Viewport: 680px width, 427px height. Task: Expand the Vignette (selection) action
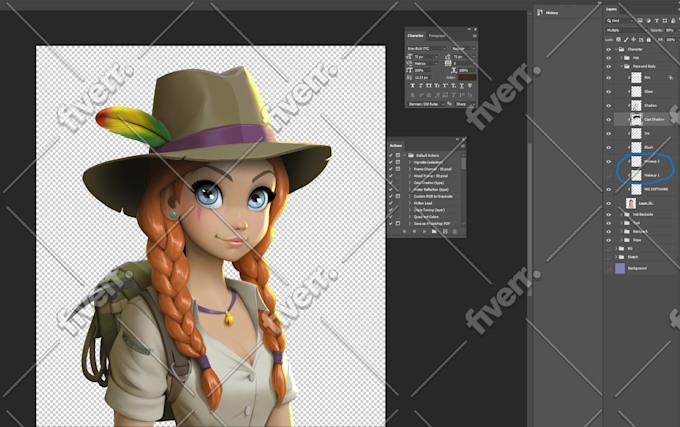(x=410, y=162)
